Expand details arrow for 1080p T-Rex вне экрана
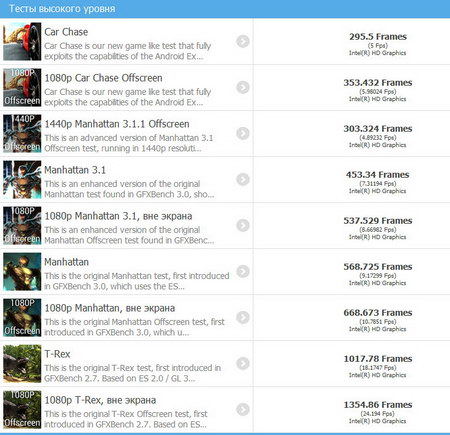The image size is (450, 435). point(243,409)
